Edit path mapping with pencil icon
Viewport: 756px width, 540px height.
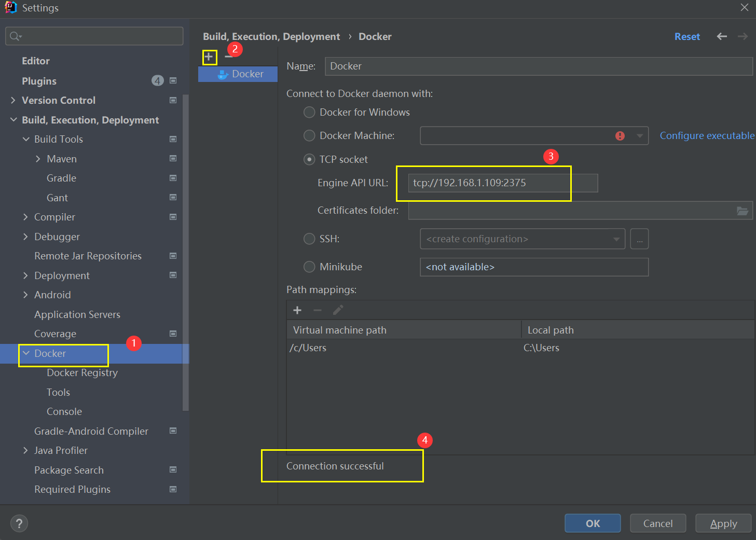(338, 310)
